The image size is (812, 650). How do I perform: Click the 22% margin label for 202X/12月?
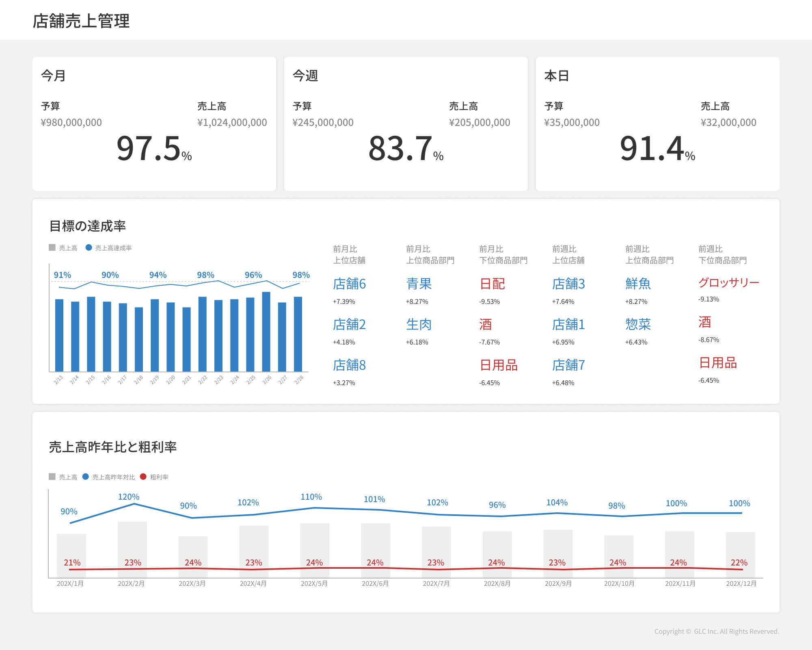739,563
